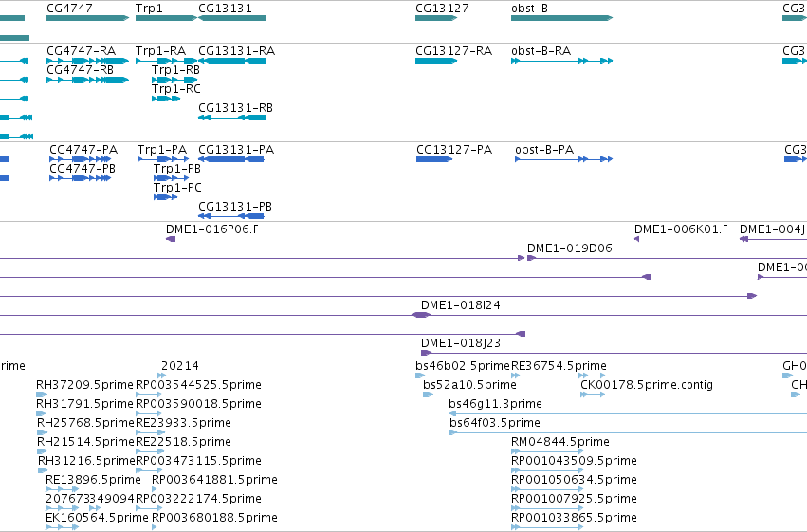This screenshot has height=532, width=807.
Task: Click the Trp1-RA transcript label
Action: tap(160, 51)
